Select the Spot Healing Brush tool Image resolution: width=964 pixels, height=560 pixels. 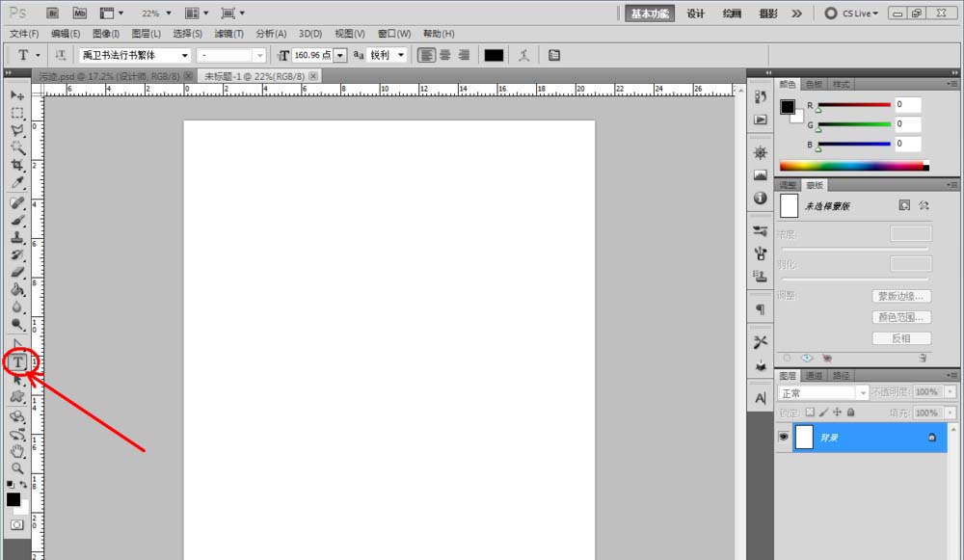tap(17, 202)
